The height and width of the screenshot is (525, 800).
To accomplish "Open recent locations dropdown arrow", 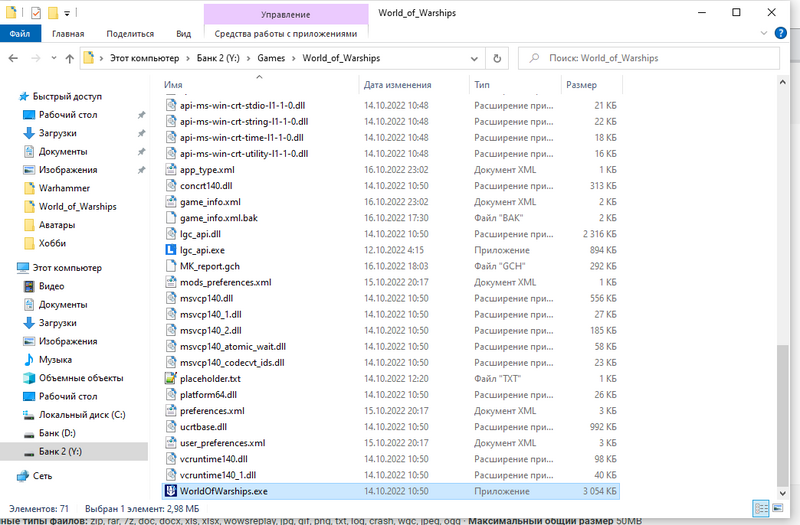I will tap(54, 58).
